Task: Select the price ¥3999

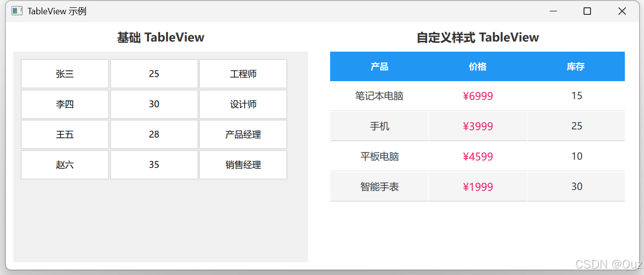Action: coord(478,126)
